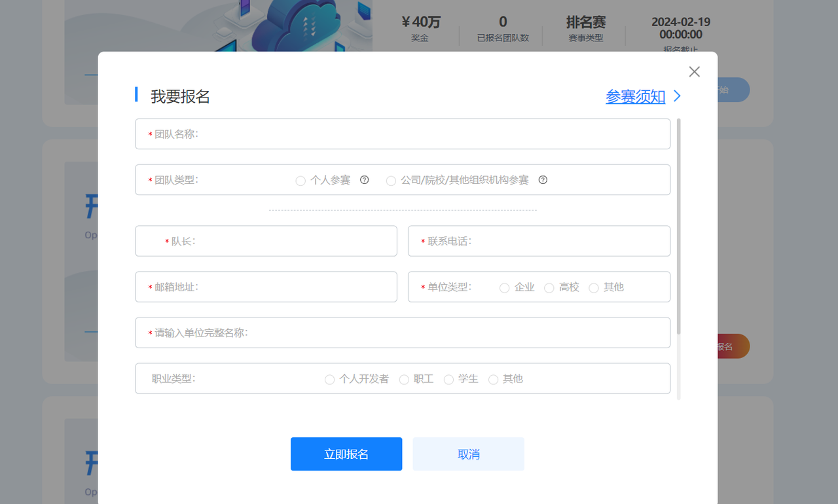Click the 团队类型 field label
Screen dimensions: 838x504
click(176, 180)
